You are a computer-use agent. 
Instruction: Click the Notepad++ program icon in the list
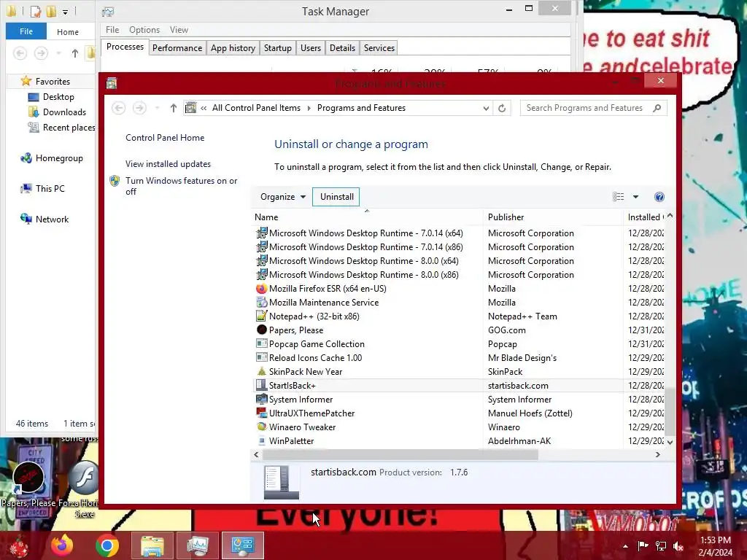[262, 316]
